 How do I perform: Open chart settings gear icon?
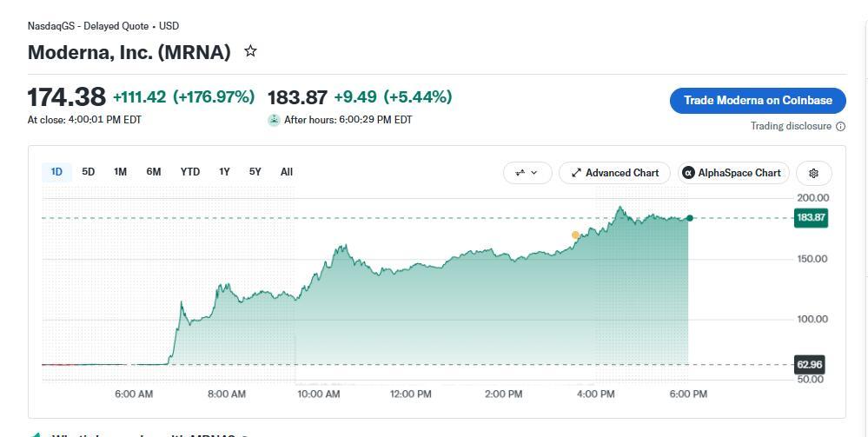813,173
